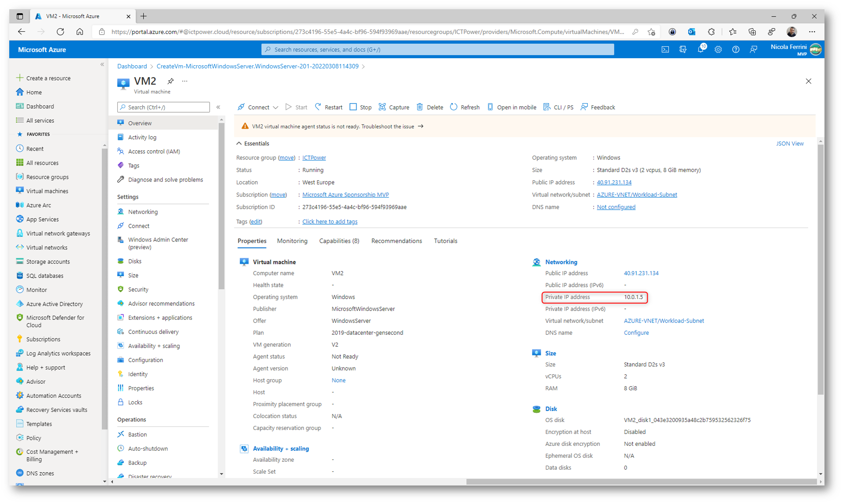This screenshot has width=843, height=504.
Task: Open the Connect dropdown in toolbar
Action: [258, 107]
